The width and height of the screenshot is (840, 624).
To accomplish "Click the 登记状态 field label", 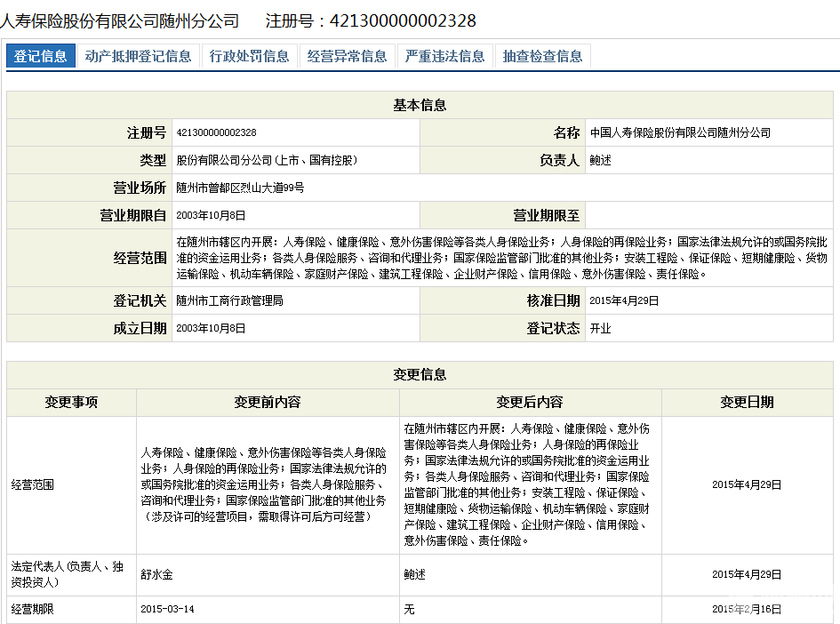I will coord(554,328).
